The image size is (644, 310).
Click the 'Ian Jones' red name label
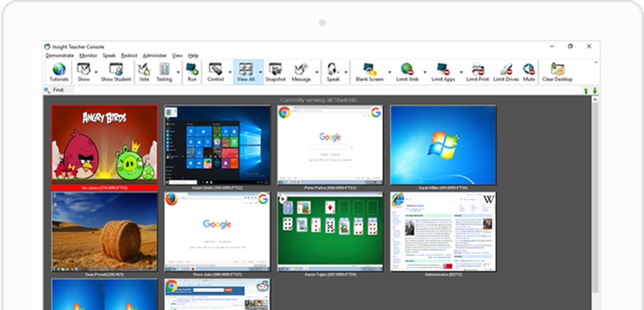tap(104, 188)
